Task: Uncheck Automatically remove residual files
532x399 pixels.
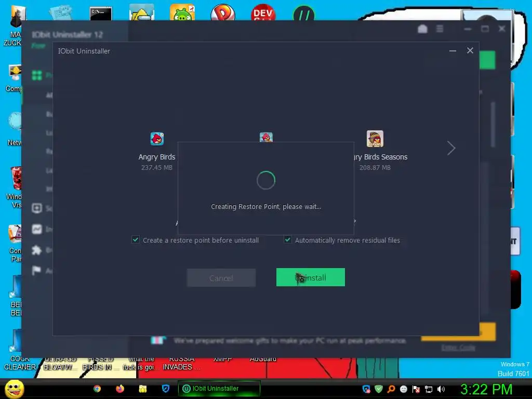Action: pyautogui.click(x=287, y=240)
